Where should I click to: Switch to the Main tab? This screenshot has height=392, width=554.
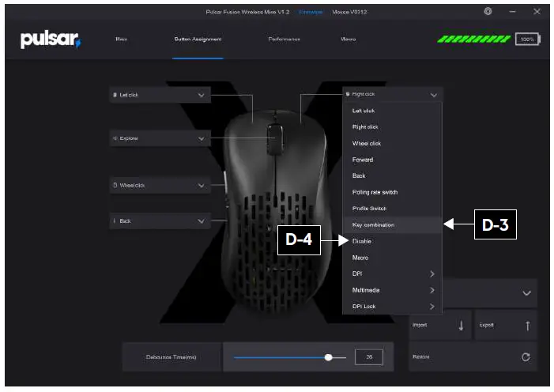(x=122, y=39)
